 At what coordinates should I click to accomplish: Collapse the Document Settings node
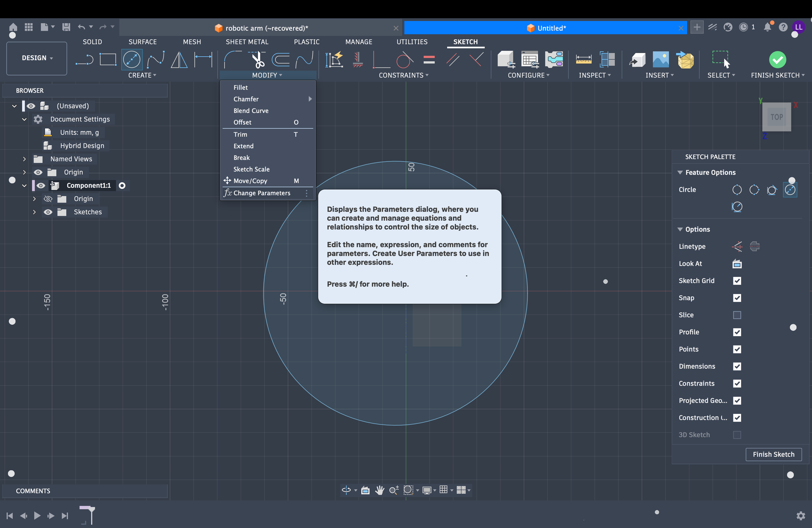24,119
